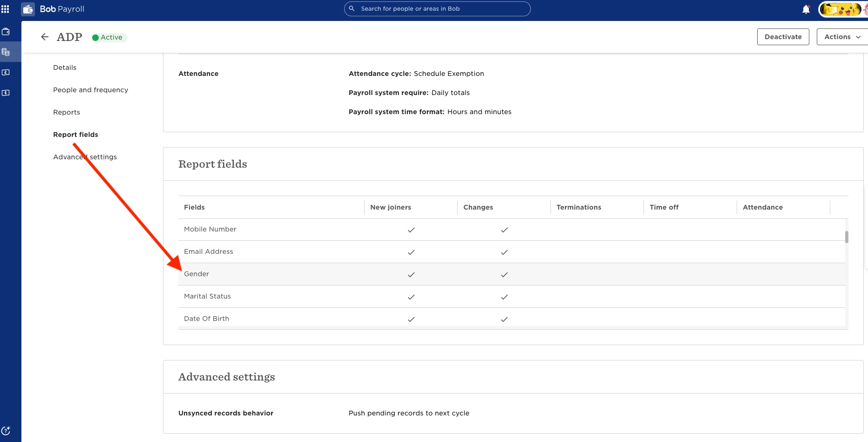
Task: Open the apps grid launcher icon
Action: point(6,9)
